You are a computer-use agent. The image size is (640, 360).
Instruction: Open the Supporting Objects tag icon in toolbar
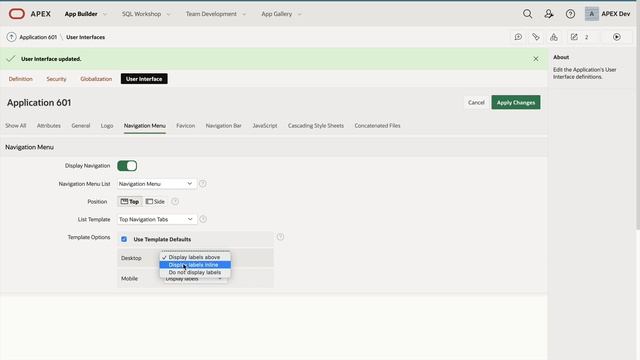(x=536, y=37)
